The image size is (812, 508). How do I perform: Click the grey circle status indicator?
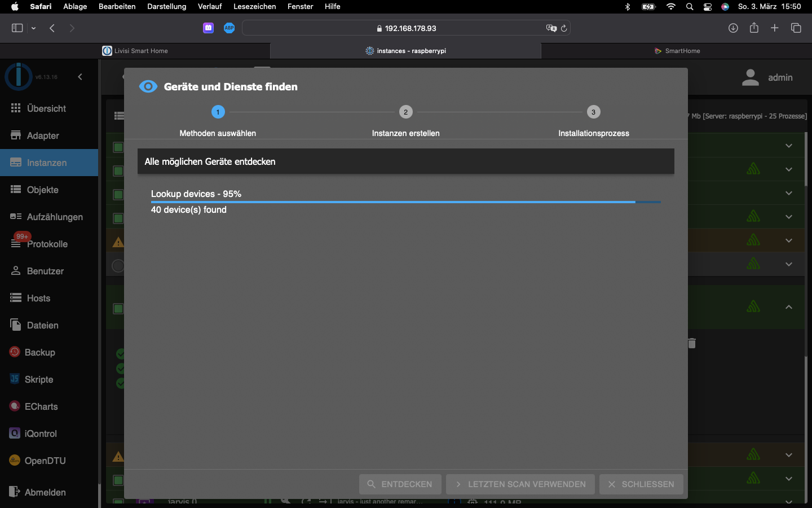point(118,266)
